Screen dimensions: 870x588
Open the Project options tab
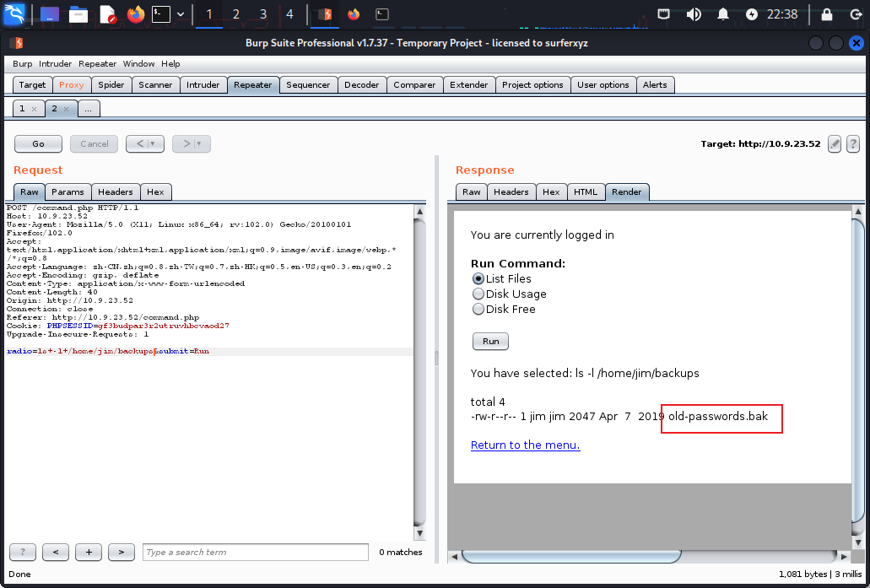(532, 85)
